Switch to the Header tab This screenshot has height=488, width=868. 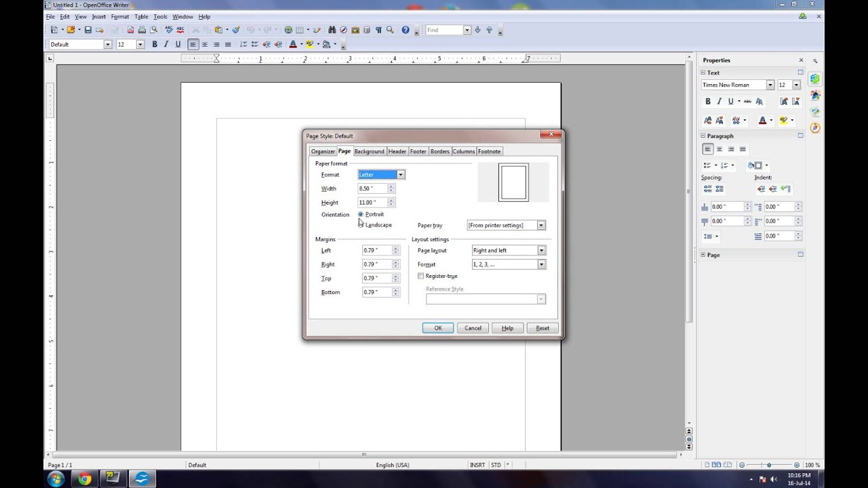(x=397, y=151)
